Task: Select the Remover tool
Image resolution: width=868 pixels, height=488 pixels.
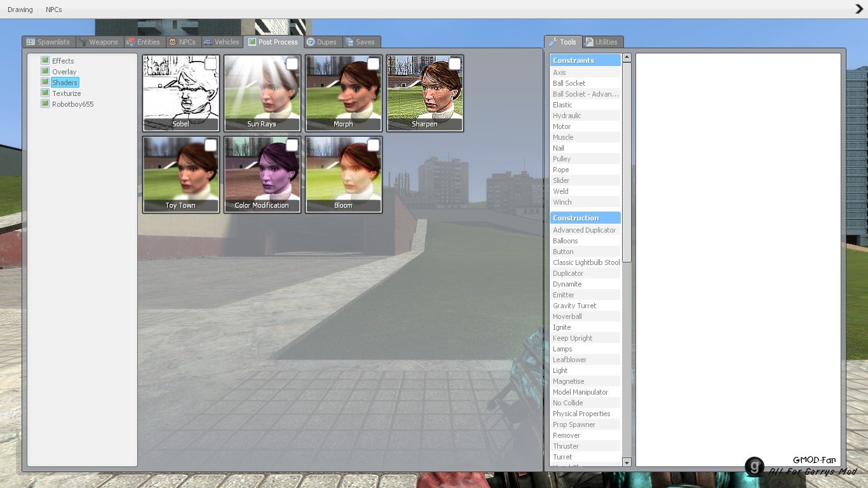Action: [585, 435]
